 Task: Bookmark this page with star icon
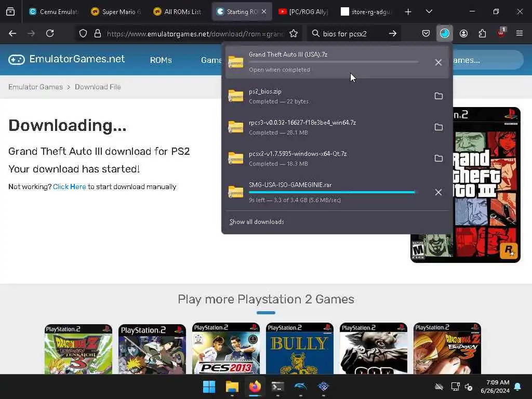point(294,33)
